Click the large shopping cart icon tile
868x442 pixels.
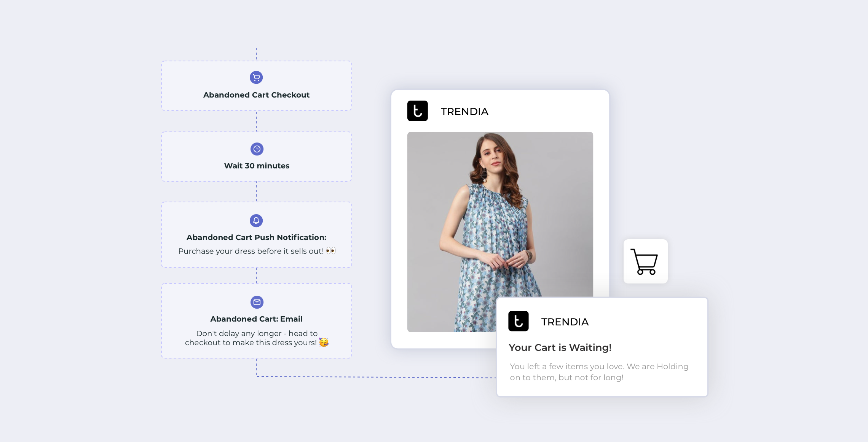[645, 261]
